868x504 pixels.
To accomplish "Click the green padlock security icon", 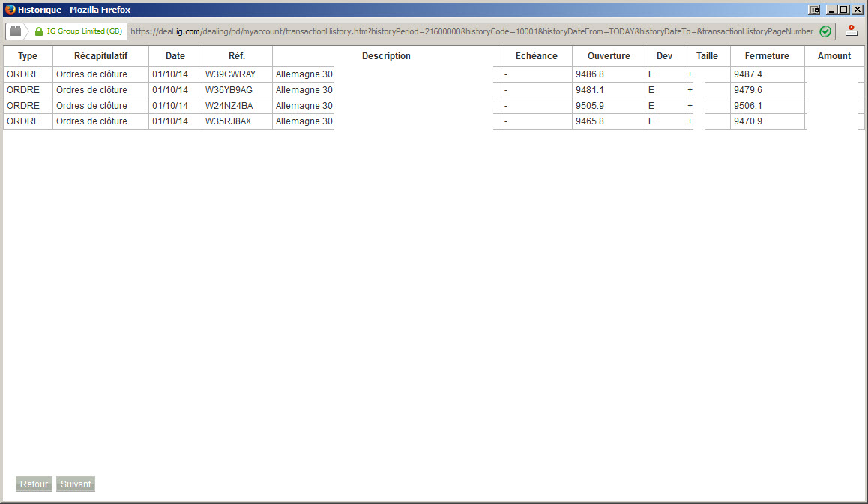I will [x=39, y=31].
